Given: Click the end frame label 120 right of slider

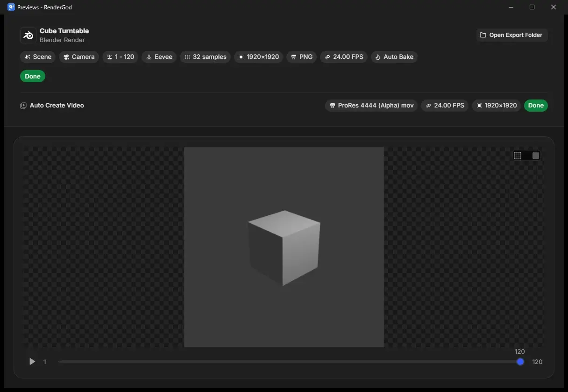Looking at the screenshot, I should point(538,362).
